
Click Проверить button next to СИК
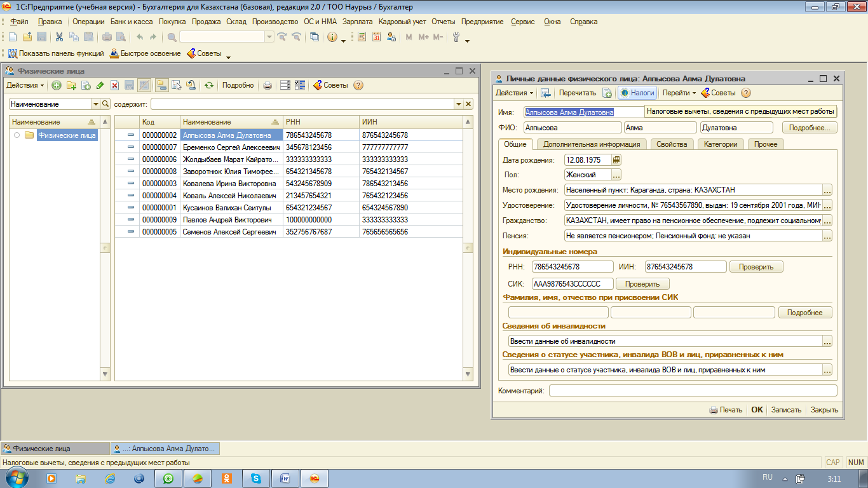(x=642, y=284)
